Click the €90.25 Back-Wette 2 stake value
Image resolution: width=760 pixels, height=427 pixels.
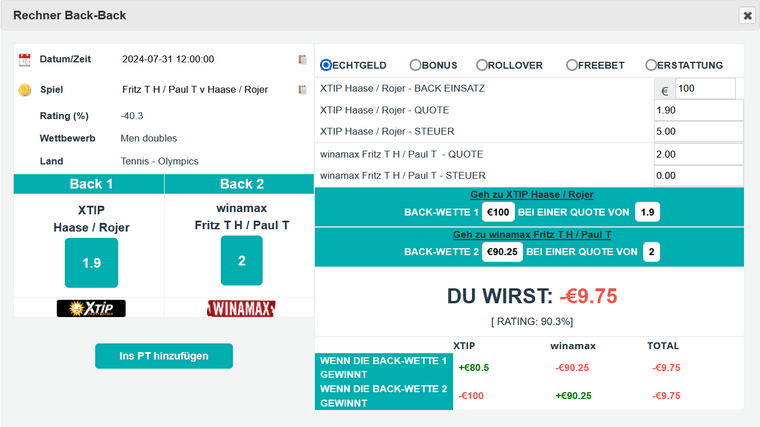502,252
